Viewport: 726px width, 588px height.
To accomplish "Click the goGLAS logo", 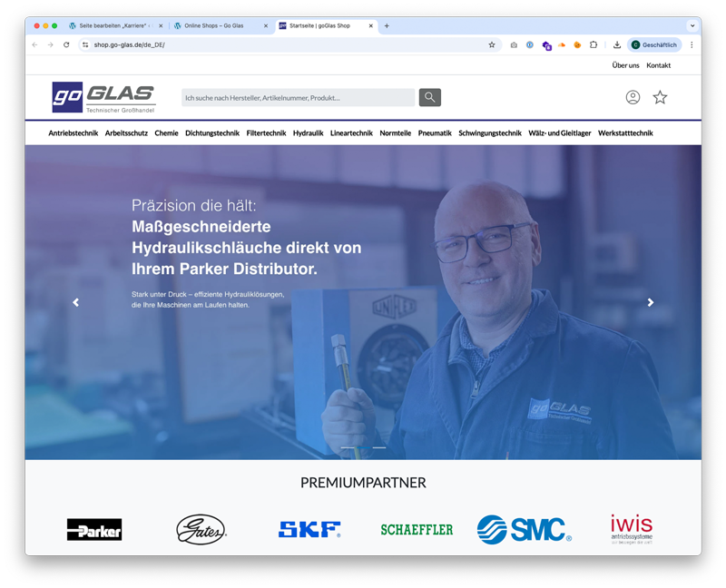I will point(103,98).
